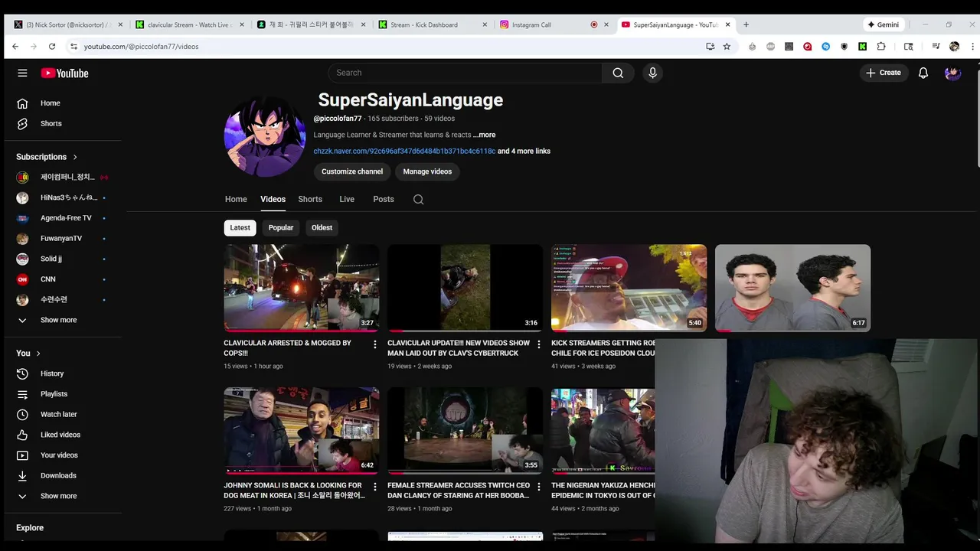Expand the Subscriptions section header

pyautogui.click(x=47, y=157)
